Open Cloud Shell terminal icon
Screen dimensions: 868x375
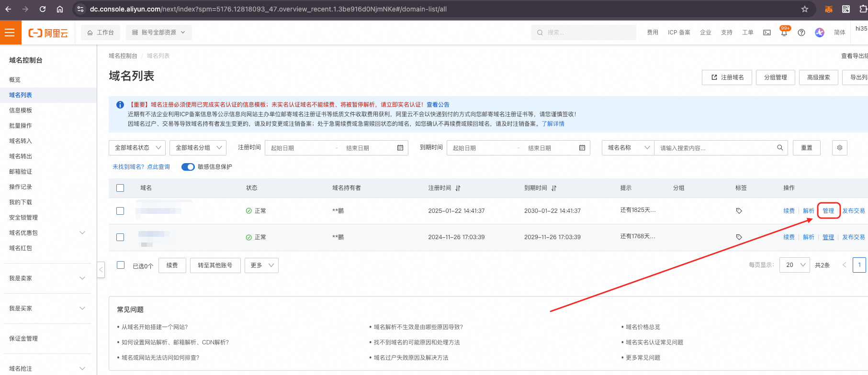(767, 33)
